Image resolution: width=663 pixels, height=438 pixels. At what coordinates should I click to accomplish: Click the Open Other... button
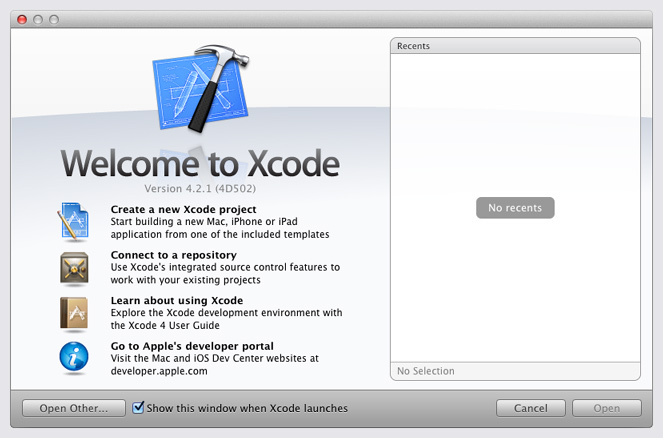click(x=74, y=408)
